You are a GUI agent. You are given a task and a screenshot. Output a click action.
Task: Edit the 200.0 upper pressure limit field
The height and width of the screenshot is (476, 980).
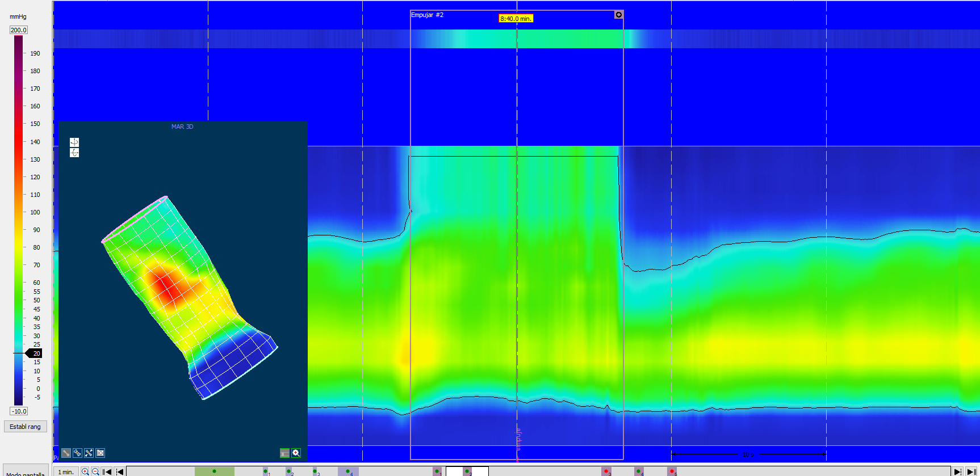(x=18, y=30)
